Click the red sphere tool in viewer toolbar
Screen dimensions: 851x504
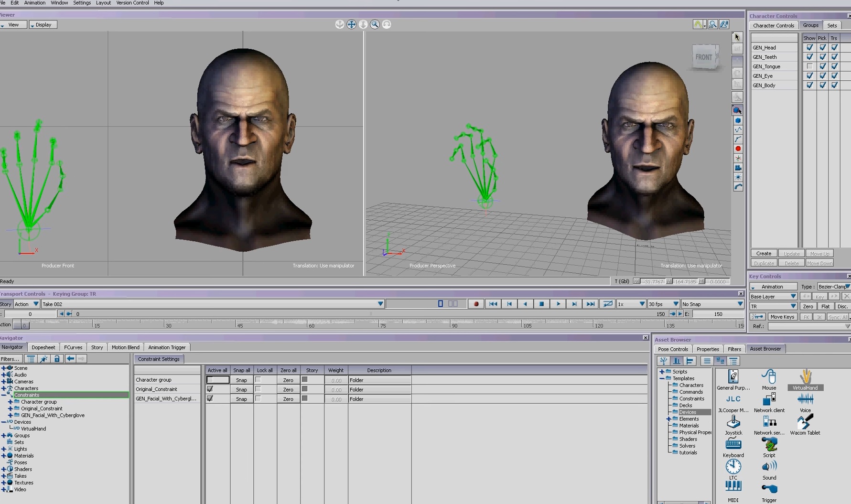738,149
